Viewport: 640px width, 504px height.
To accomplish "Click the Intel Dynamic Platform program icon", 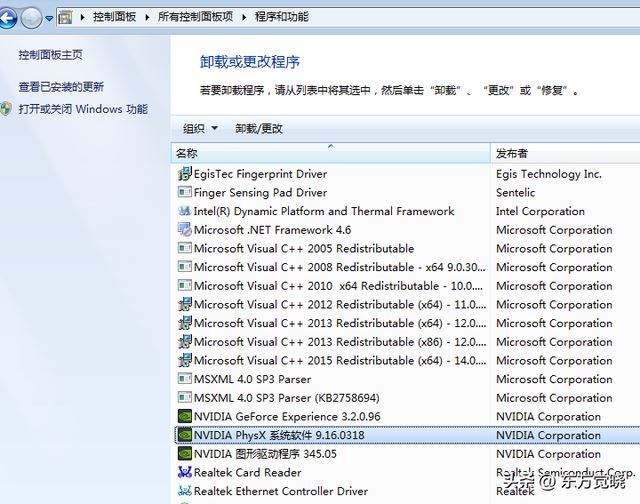I will (x=184, y=211).
